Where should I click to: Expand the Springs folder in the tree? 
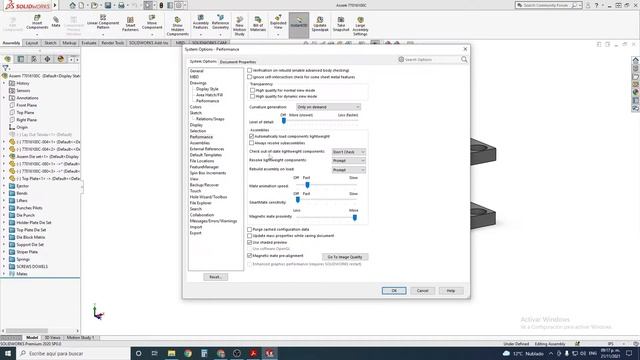click(x=4, y=259)
